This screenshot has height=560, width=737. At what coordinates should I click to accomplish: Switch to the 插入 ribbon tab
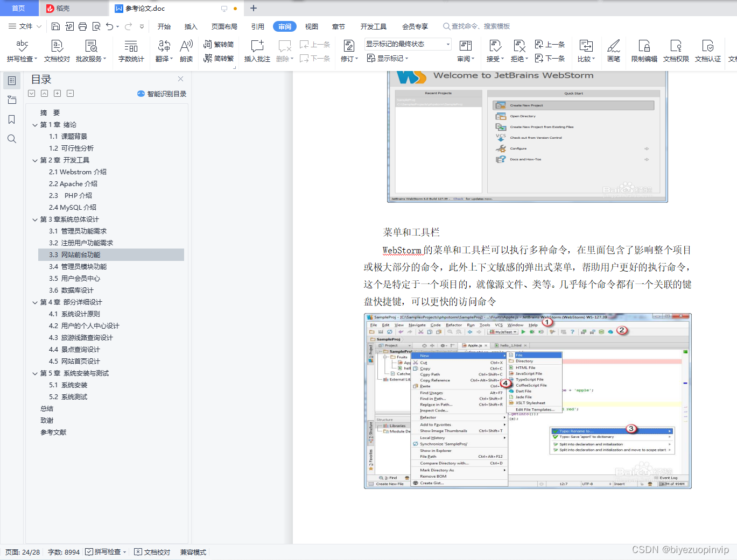tap(191, 26)
